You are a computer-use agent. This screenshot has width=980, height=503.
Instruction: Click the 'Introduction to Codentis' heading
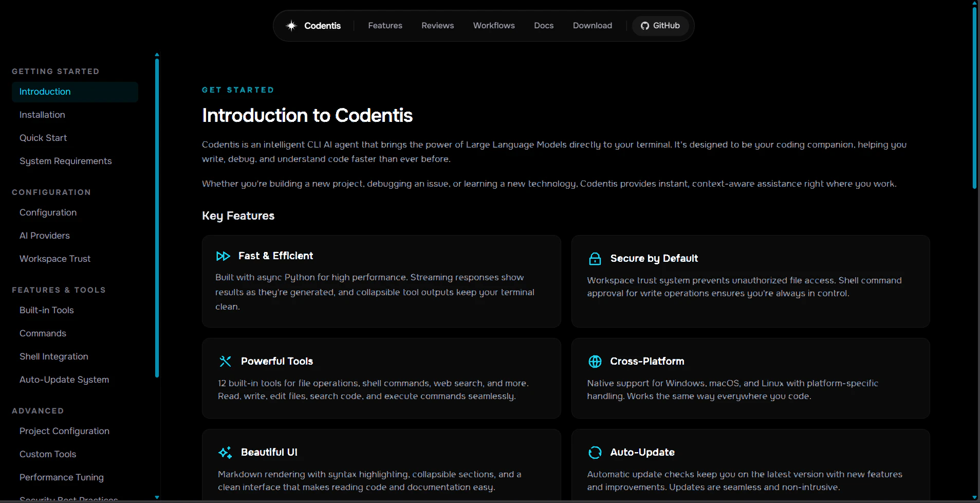coord(307,116)
